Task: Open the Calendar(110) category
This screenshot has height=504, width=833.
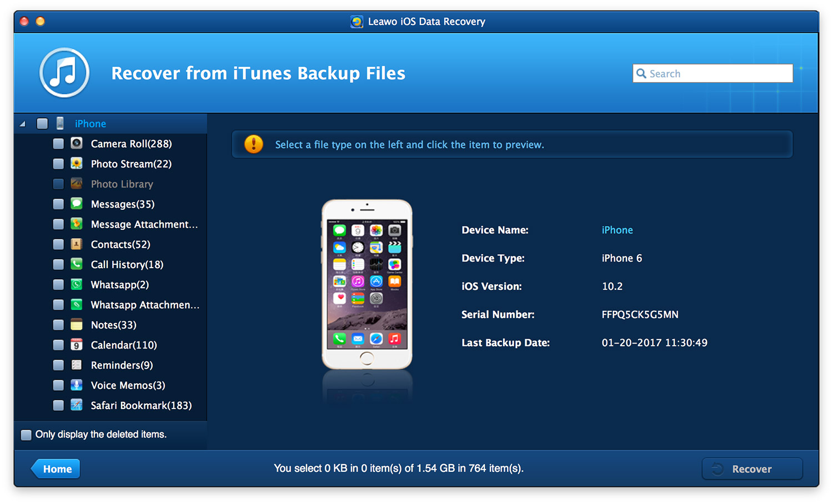Action: coord(124,345)
